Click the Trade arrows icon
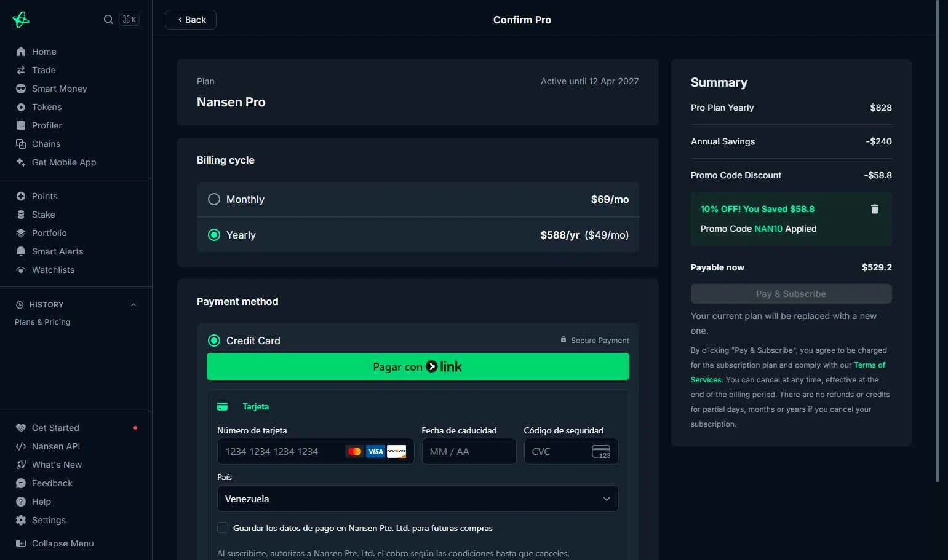The height and width of the screenshot is (560, 948). pos(21,70)
